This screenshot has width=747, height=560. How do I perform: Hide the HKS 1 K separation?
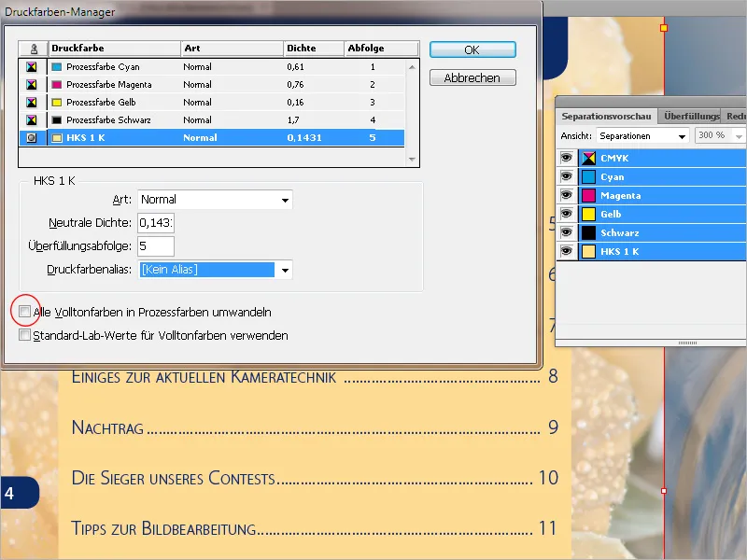pyautogui.click(x=567, y=251)
